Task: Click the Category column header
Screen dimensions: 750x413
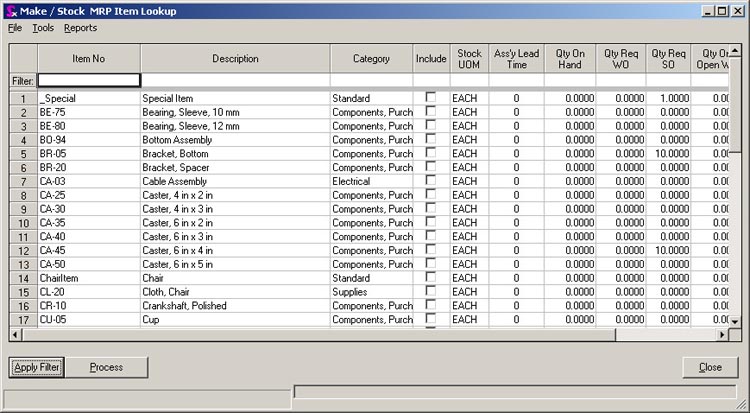Action: [371, 59]
